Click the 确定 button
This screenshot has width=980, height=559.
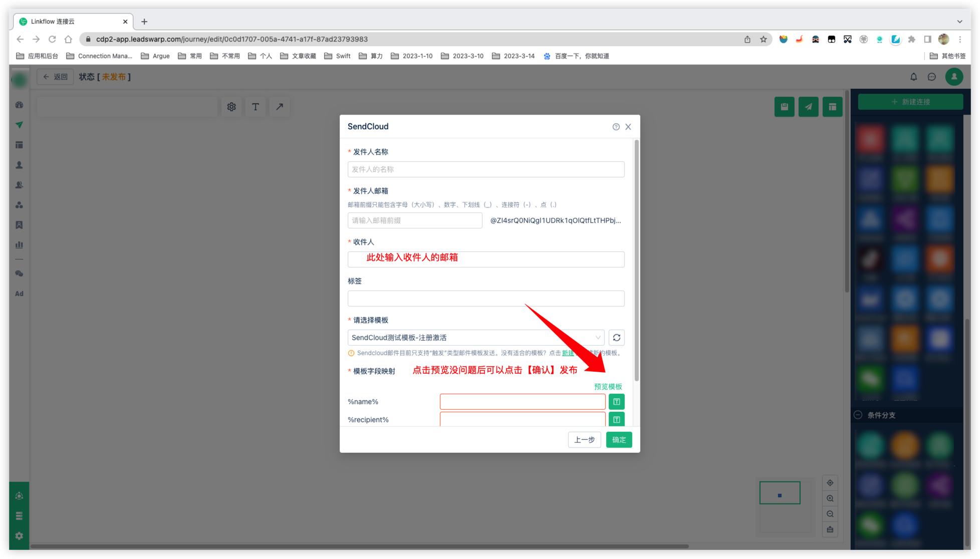619,440
